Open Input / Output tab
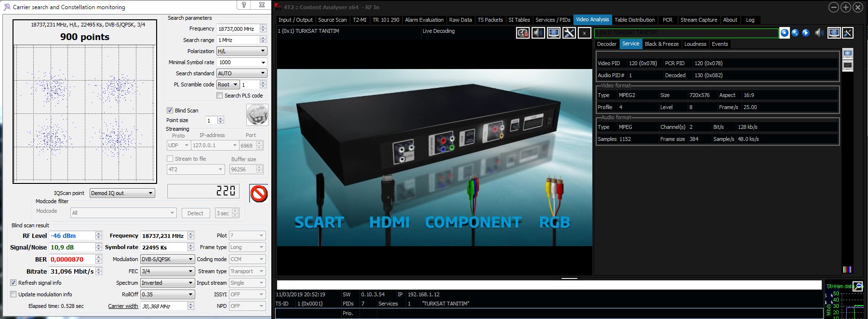This screenshot has height=319, width=868. click(296, 20)
